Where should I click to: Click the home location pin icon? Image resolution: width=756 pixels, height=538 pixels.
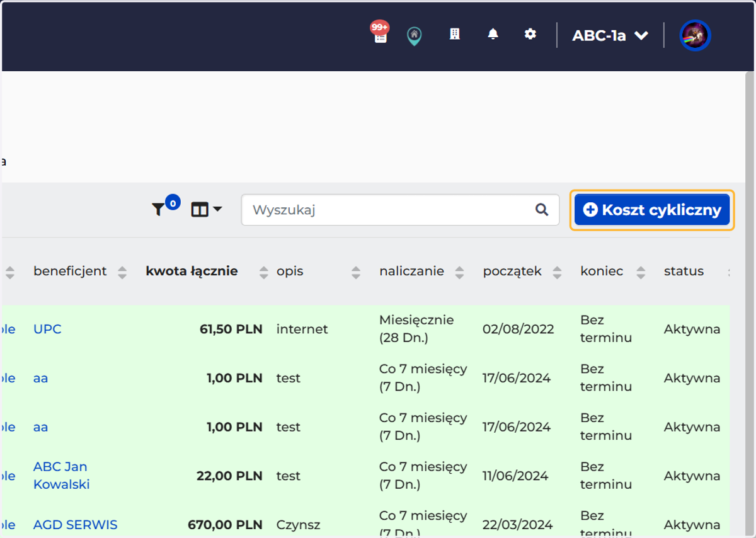(414, 36)
